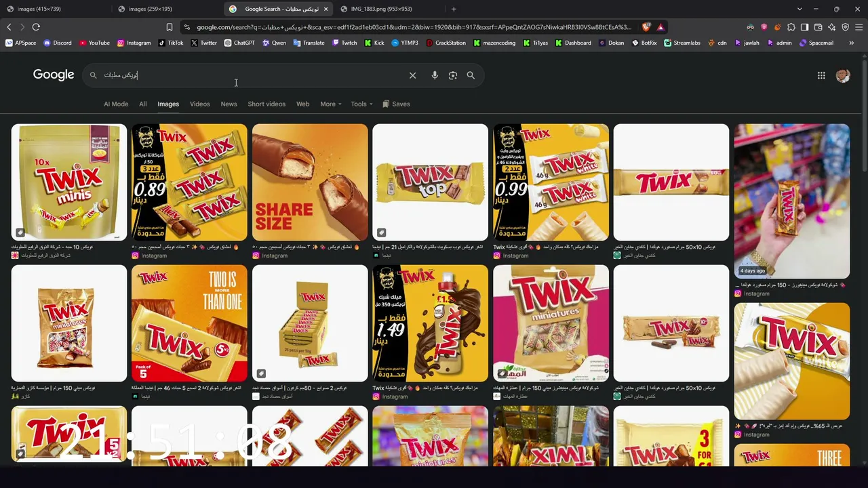Switch to Short videos results

(267, 104)
